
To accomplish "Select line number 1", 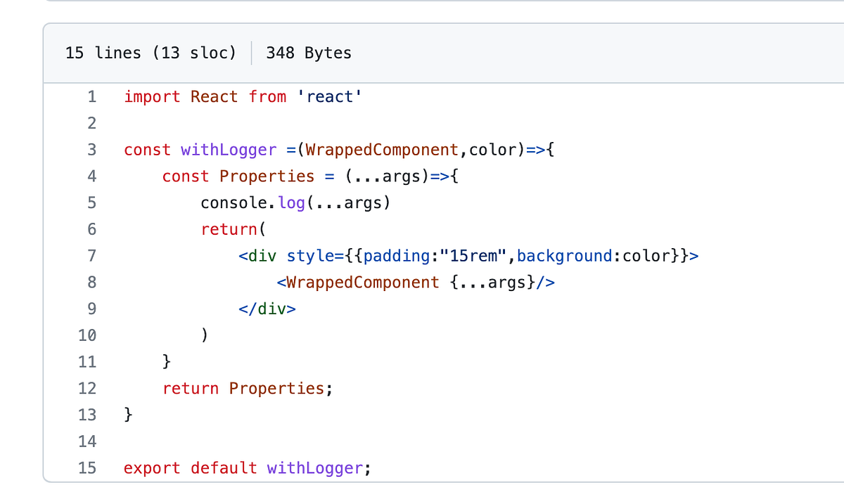I will [x=91, y=97].
